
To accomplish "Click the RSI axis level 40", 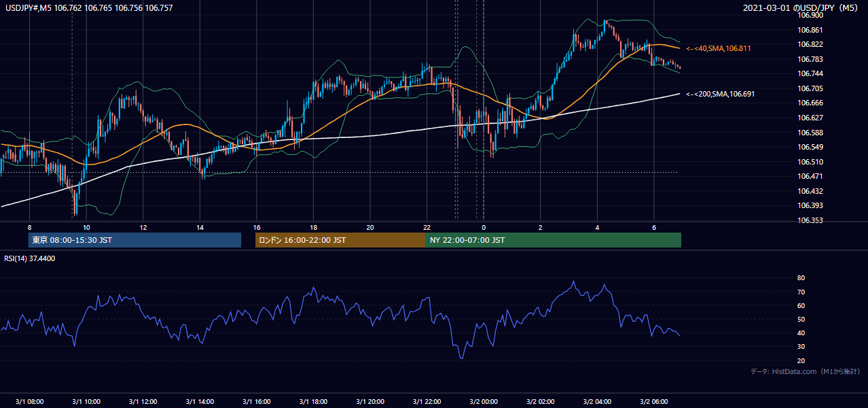I will coord(801,333).
